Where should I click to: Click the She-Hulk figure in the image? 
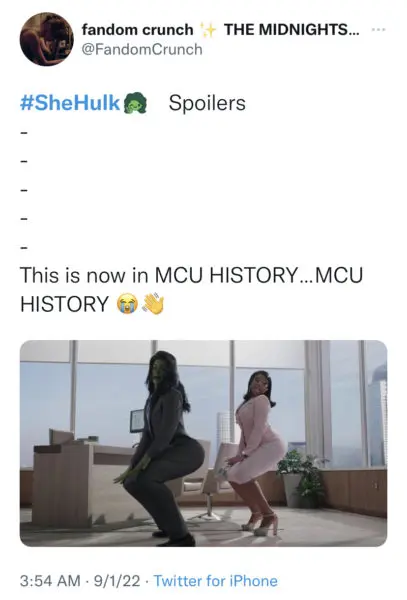[x=161, y=448]
